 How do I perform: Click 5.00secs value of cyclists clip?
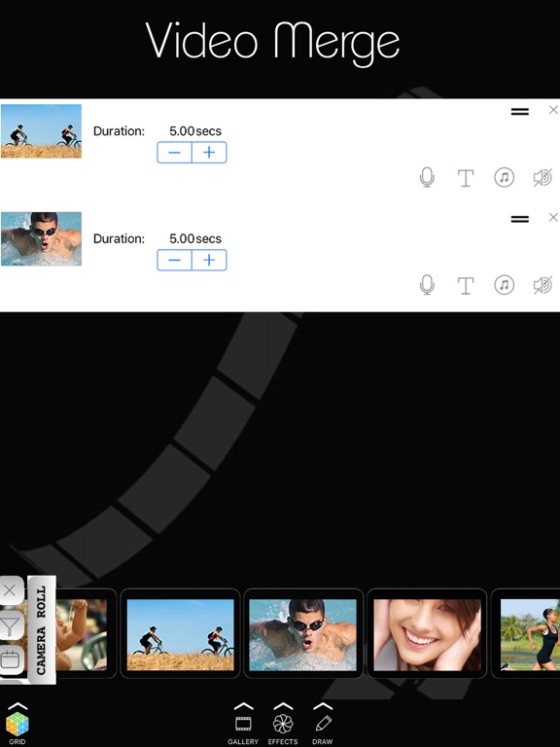195,131
